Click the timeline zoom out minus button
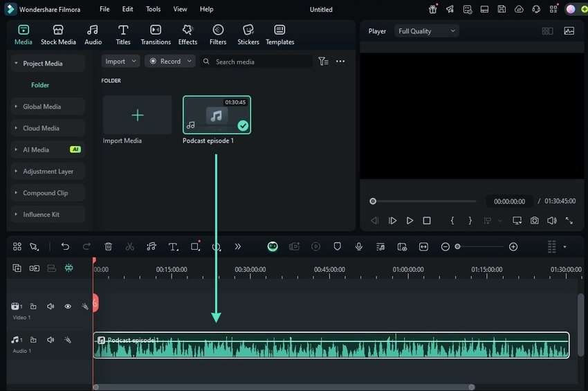Screen dimensions: 588x391 (445, 246)
